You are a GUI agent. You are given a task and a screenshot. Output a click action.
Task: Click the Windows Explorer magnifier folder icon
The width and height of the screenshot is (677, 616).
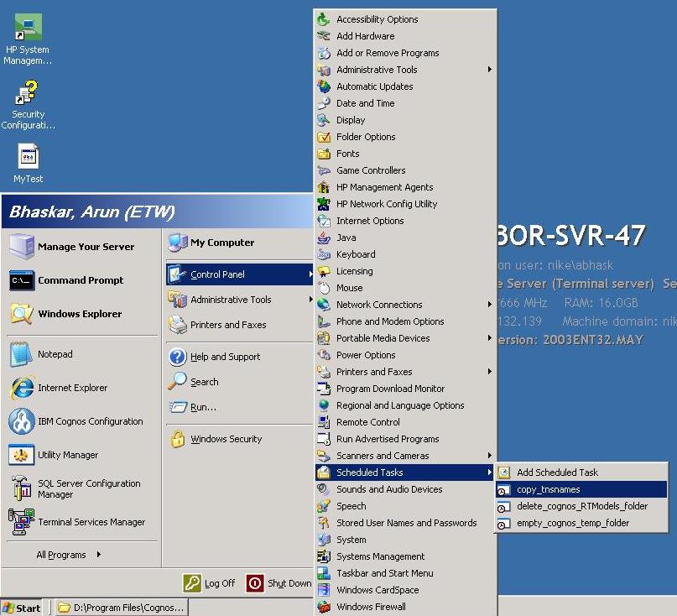click(x=22, y=314)
